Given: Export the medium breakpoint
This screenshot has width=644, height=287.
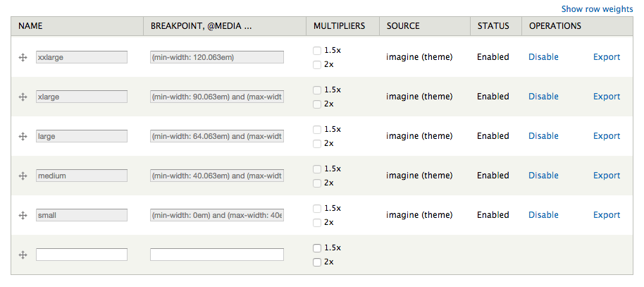Looking at the screenshot, I should tap(607, 176).
